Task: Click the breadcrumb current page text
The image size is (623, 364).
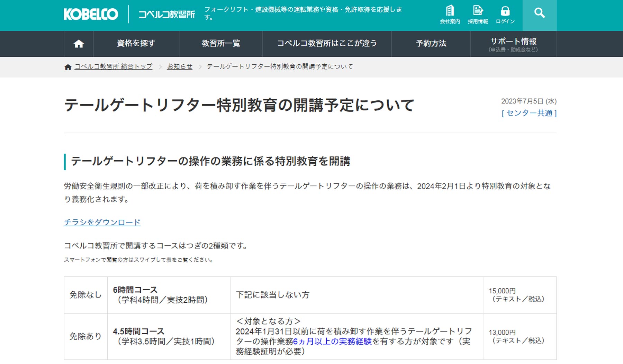Action: [280, 66]
